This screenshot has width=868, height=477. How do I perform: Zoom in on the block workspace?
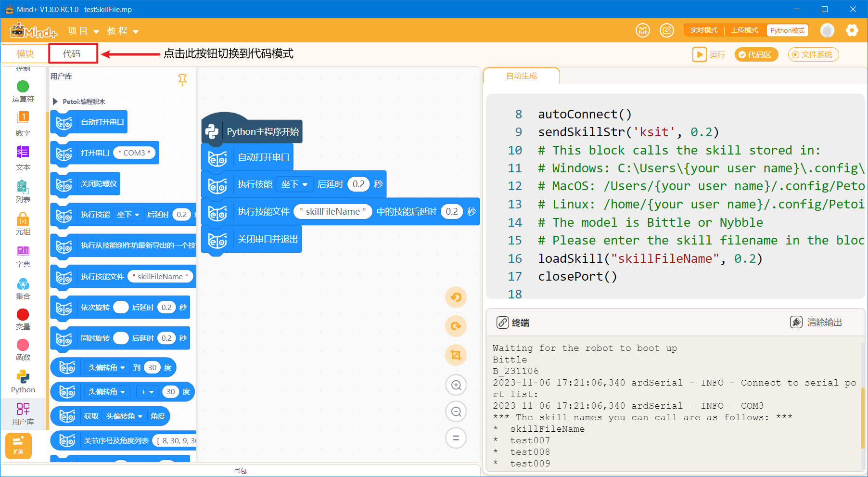456,385
